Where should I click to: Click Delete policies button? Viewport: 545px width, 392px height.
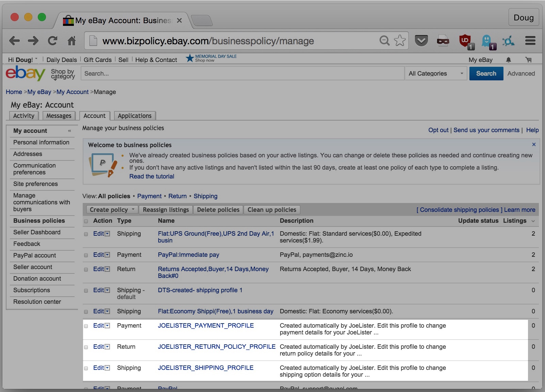[x=218, y=210]
